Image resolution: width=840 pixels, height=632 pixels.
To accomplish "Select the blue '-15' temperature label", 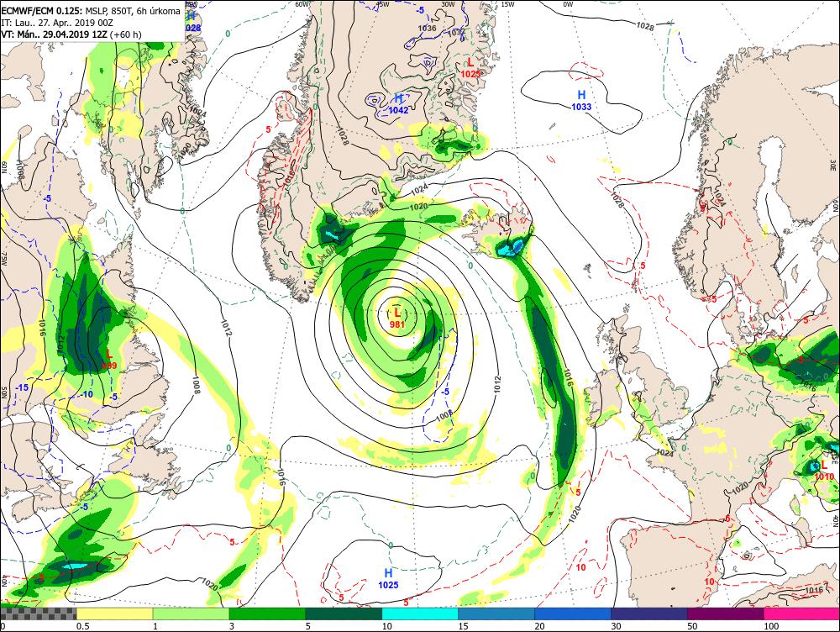I will [22, 387].
